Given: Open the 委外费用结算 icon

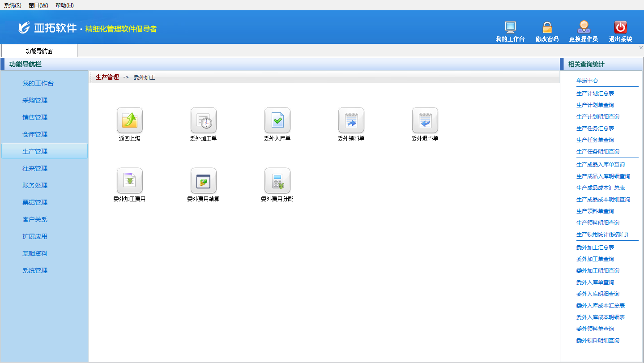Looking at the screenshot, I should pyautogui.click(x=203, y=181).
